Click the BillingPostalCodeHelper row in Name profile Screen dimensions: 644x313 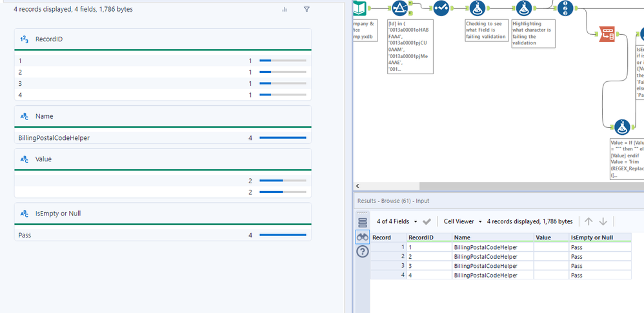[163, 138]
